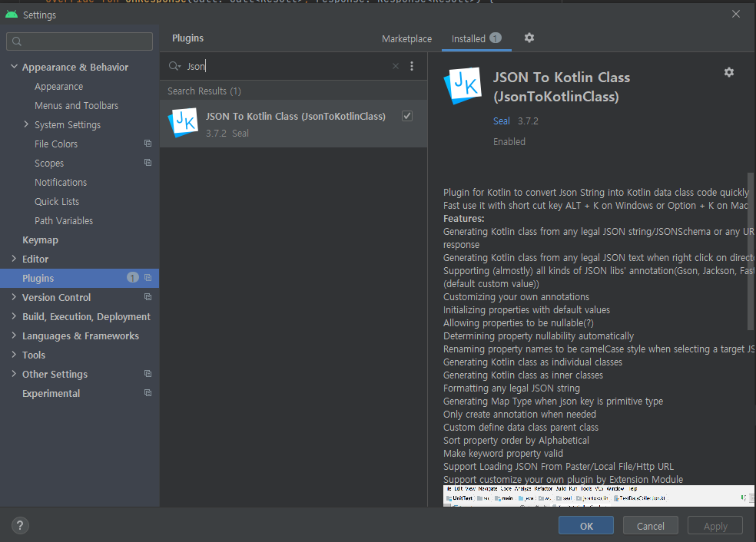Click the help question mark button
756x542 pixels.
coord(20,525)
